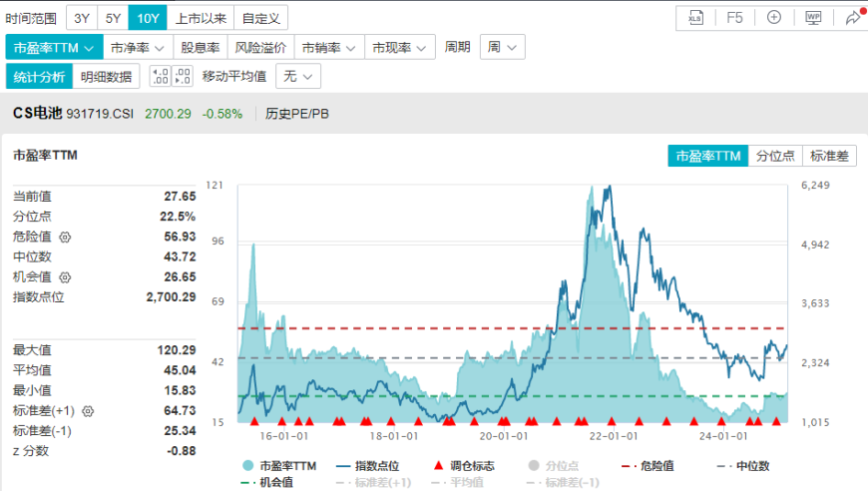Screen dimensions: 868x491
Task: Click the index price 2700.29
Action: (x=168, y=114)
